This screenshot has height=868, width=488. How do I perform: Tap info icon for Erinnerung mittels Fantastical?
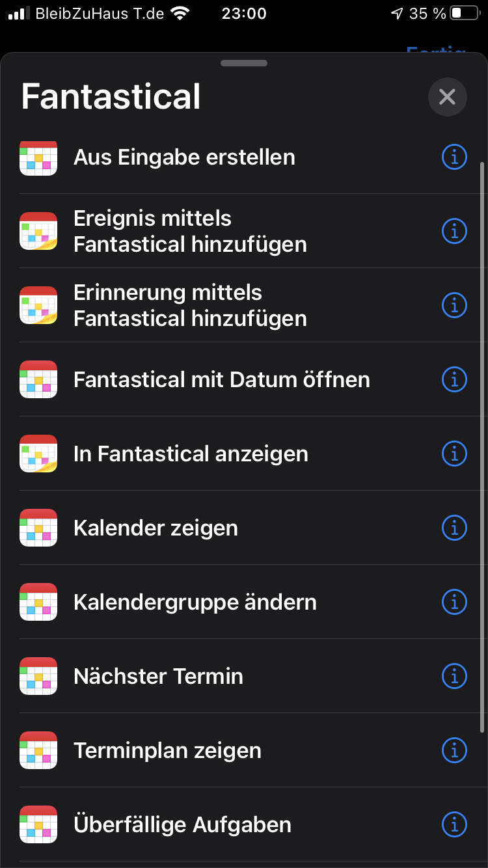tap(454, 305)
